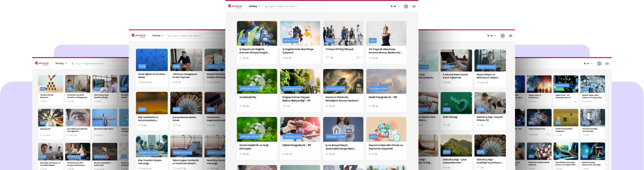The height and width of the screenshot is (170, 644).
Task: Click the 45 dk duration under Mobil Fotoğrafçılık
Action: pos(373,106)
